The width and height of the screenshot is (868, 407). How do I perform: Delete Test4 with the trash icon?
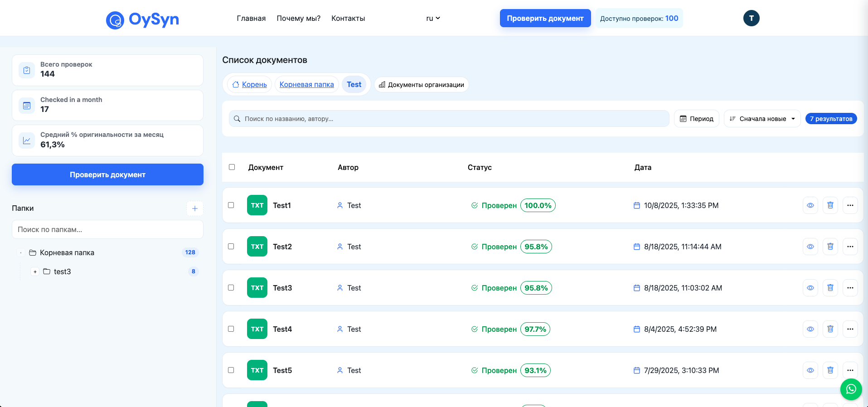830,329
